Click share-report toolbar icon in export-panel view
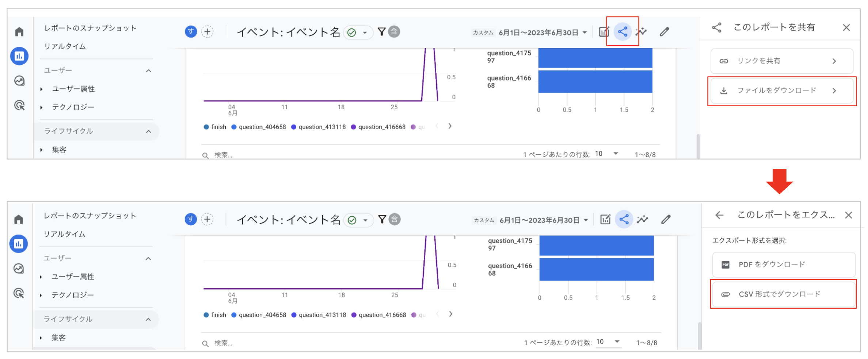Screen dimensions: 868x359 coord(624,219)
